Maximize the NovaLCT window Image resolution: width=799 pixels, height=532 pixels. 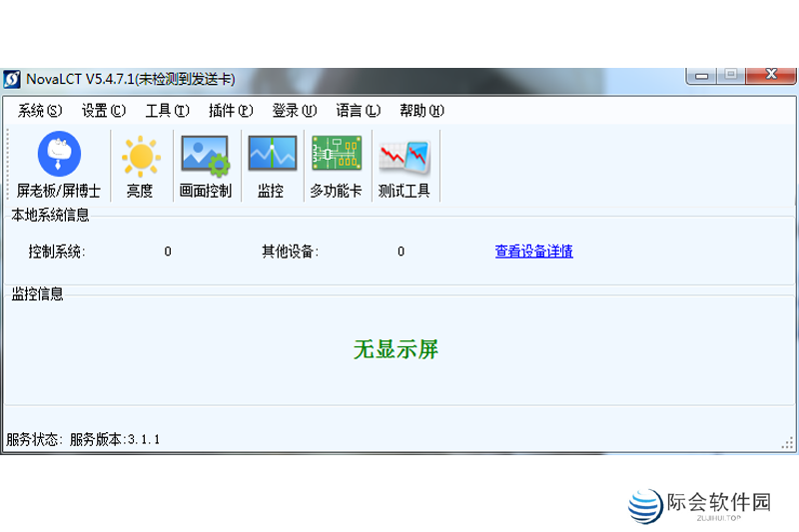coord(731,75)
